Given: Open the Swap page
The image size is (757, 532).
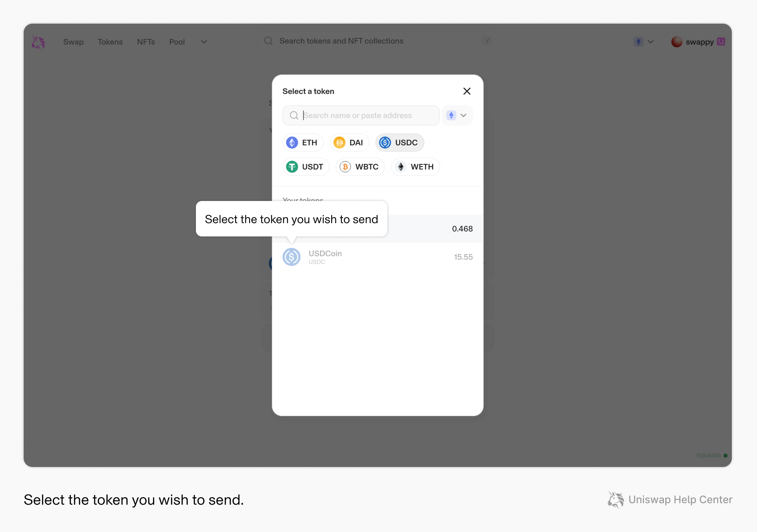Looking at the screenshot, I should pyautogui.click(x=73, y=42).
